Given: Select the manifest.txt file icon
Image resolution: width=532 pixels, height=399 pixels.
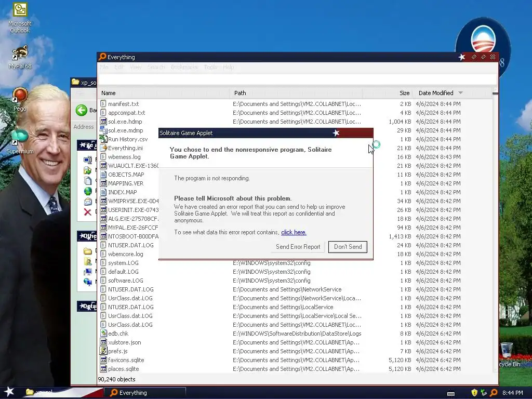Looking at the screenshot, I should pos(103,104).
